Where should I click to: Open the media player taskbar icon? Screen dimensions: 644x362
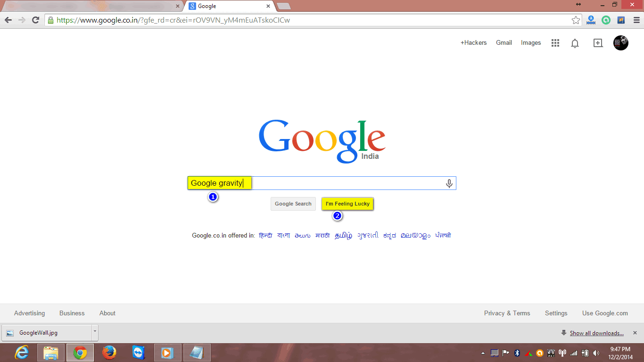point(168,353)
